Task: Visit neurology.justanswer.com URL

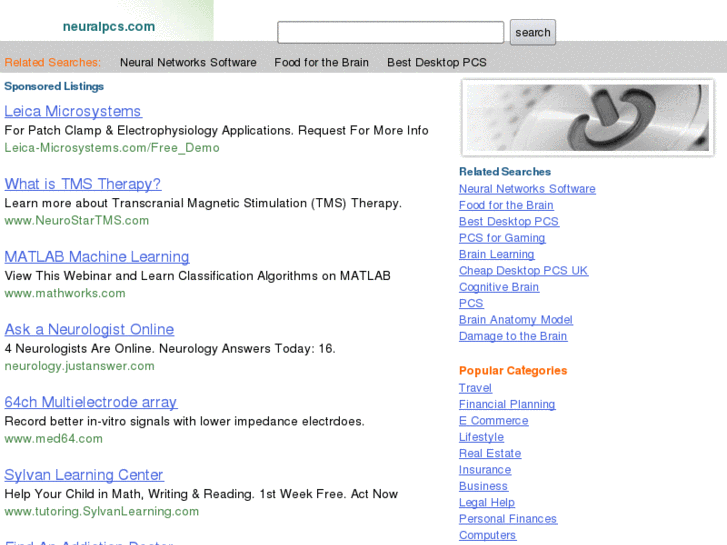Action: [x=79, y=366]
